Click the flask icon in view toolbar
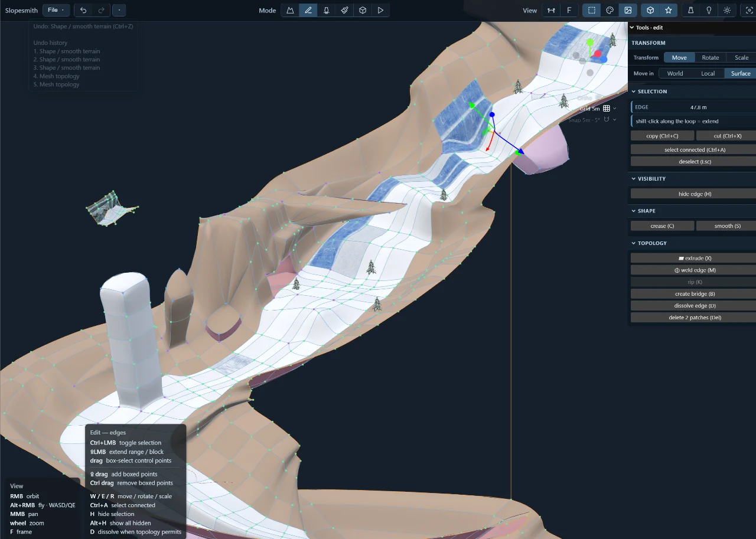The width and height of the screenshot is (756, 539). 690,10
